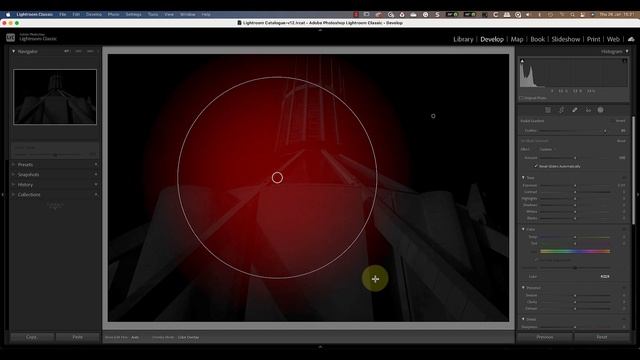Select the Edit tool icon
640x360 pixels.
click(548, 110)
